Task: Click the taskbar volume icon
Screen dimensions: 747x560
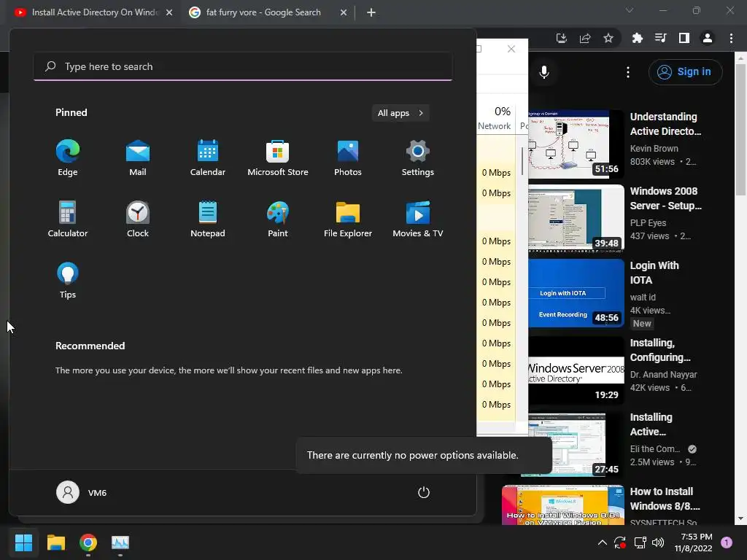Action: [658, 542]
